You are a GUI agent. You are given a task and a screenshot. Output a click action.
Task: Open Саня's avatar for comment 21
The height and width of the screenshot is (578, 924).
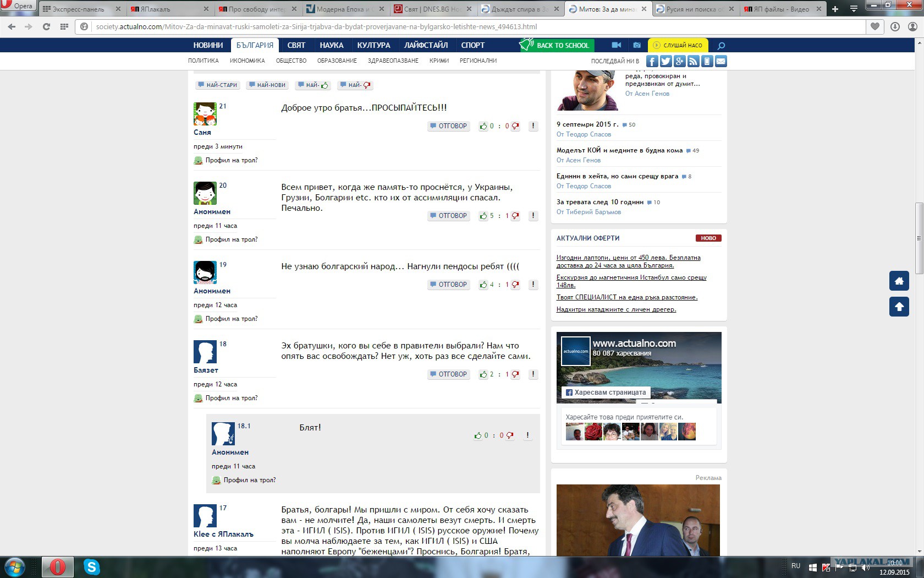click(x=205, y=114)
